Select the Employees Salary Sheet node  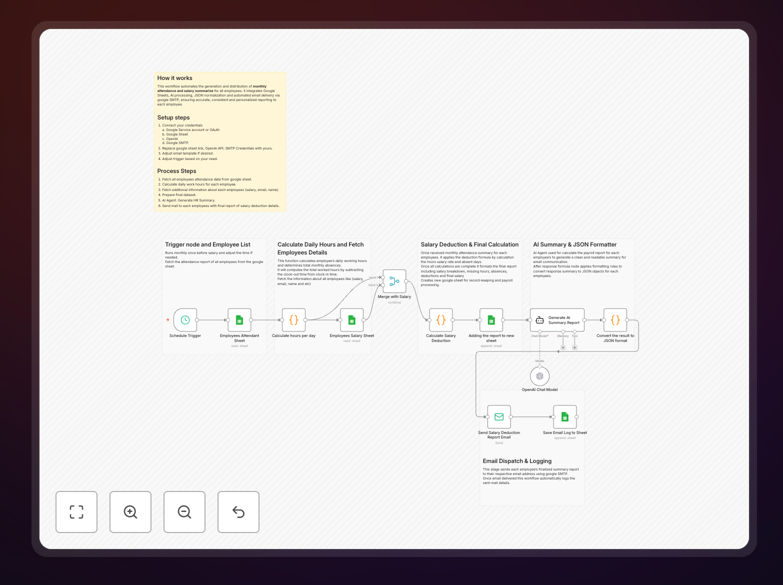coord(352,320)
